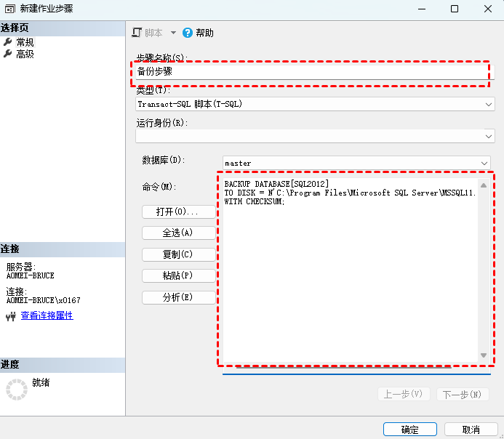The width and height of the screenshot is (504, 439).
Task: Select the 常规 page
Action: pos(25,42)
